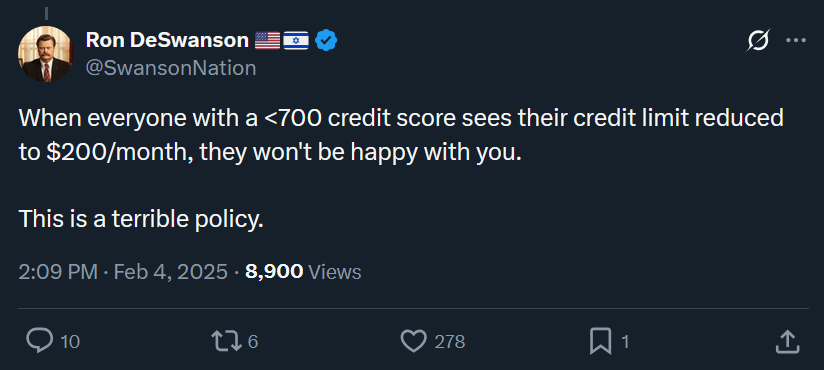This screenshot has width=824, height=370.
Task: View the 8,900 Views analytics
Action: point(303,272)
